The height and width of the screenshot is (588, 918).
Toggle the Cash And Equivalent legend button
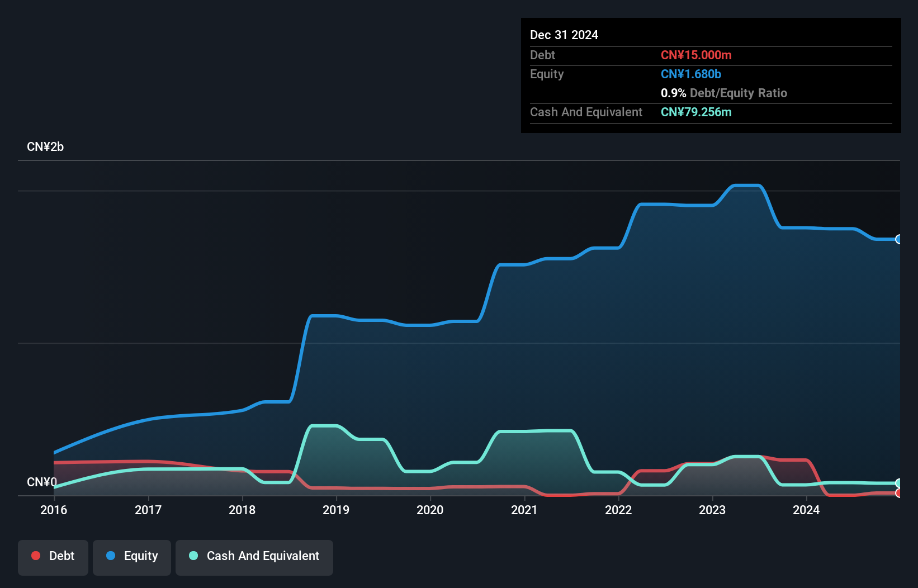click(x=254, y=557)
